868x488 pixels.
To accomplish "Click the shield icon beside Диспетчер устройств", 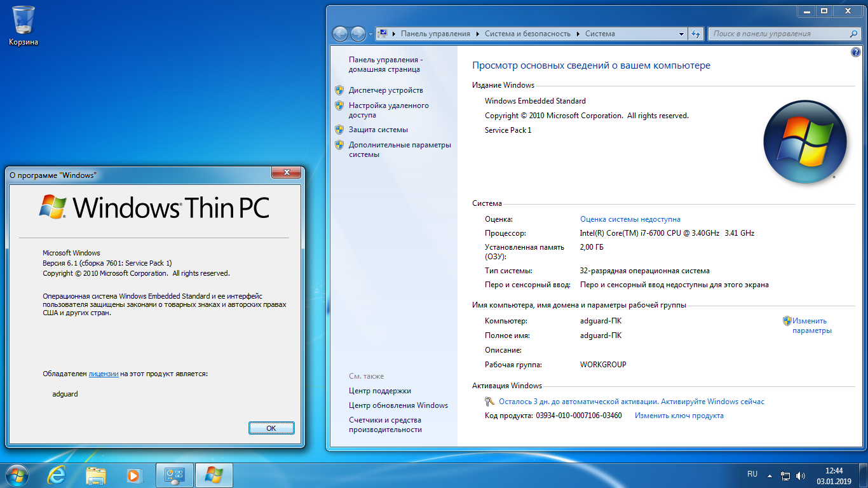I will coord(339,90).
